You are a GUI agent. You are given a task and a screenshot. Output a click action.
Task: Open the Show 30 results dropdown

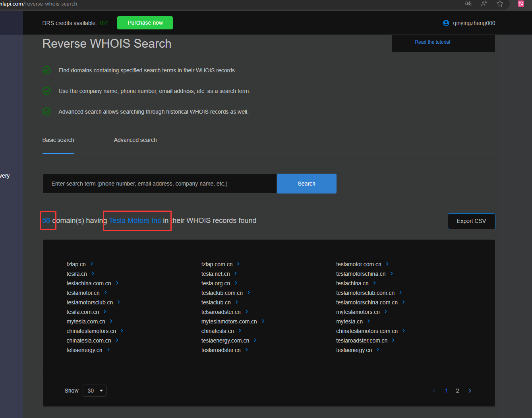pos(95,391)
